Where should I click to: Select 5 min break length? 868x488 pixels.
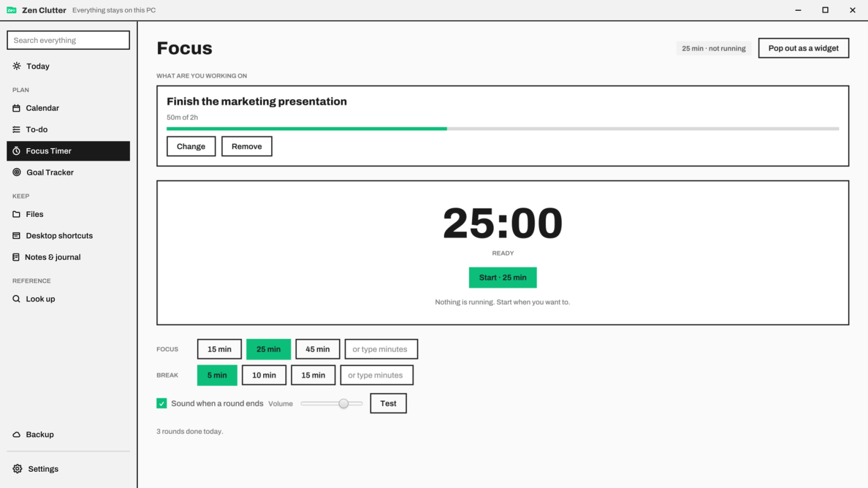[x=217, y=375]
